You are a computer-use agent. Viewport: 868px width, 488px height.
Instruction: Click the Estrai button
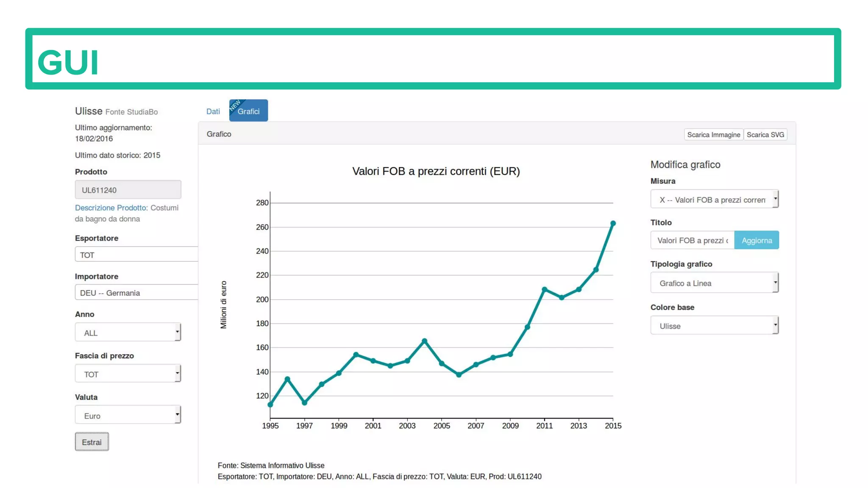click(x=92, y=442)
